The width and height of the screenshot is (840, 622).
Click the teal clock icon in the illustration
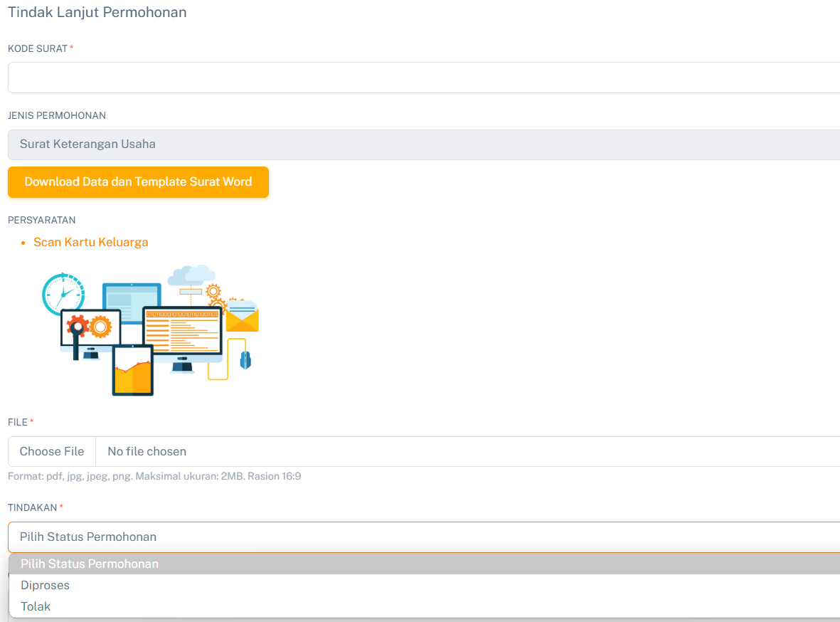coord(63,293)
